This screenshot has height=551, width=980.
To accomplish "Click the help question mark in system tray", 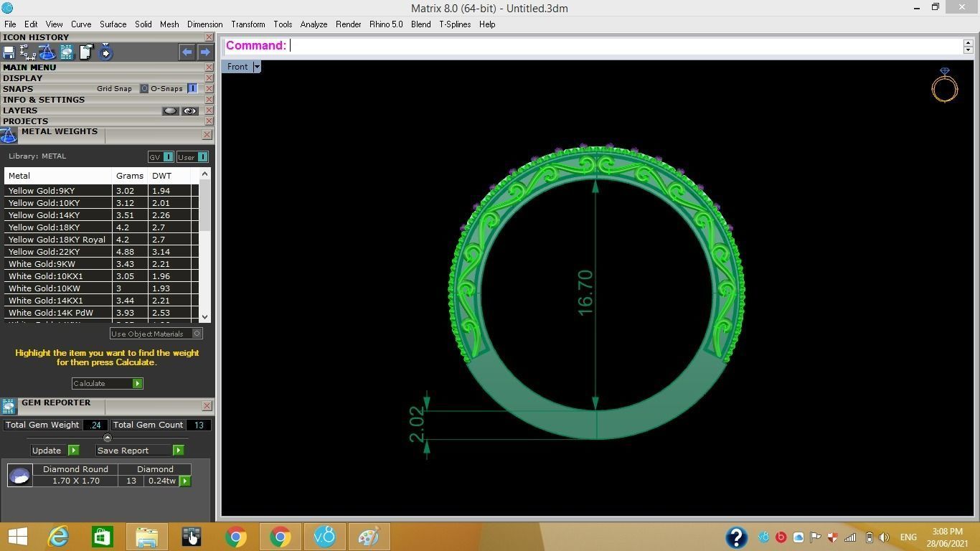I will click(x=736, y=537).
